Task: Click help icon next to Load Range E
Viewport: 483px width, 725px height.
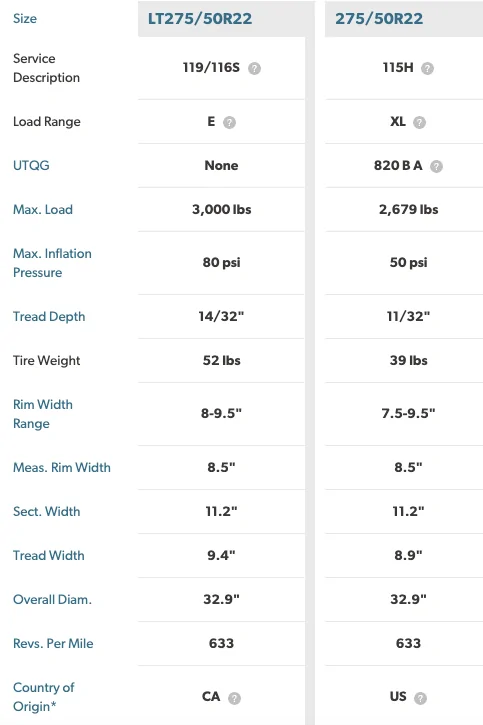Action: (229, 123)
